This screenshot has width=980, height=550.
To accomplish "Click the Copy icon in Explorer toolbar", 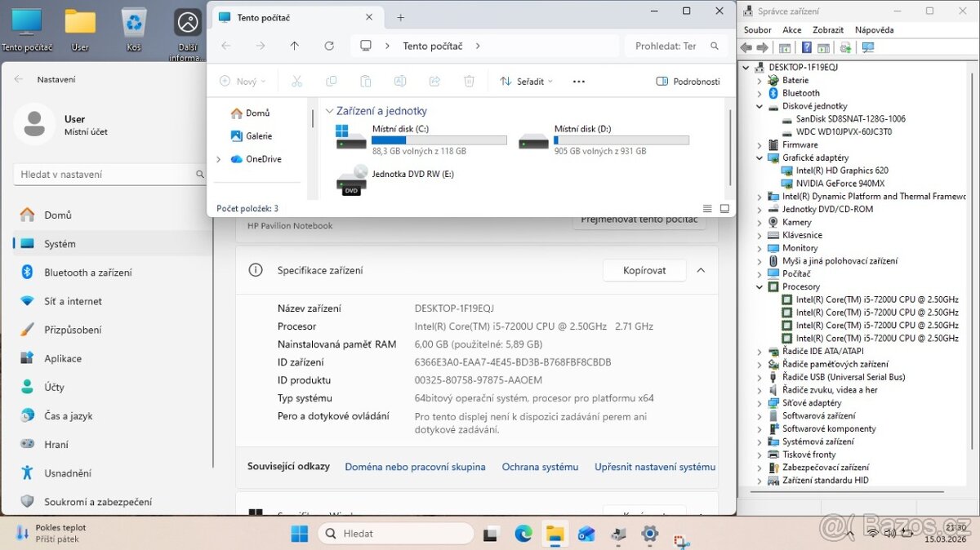I will point(331,81).
